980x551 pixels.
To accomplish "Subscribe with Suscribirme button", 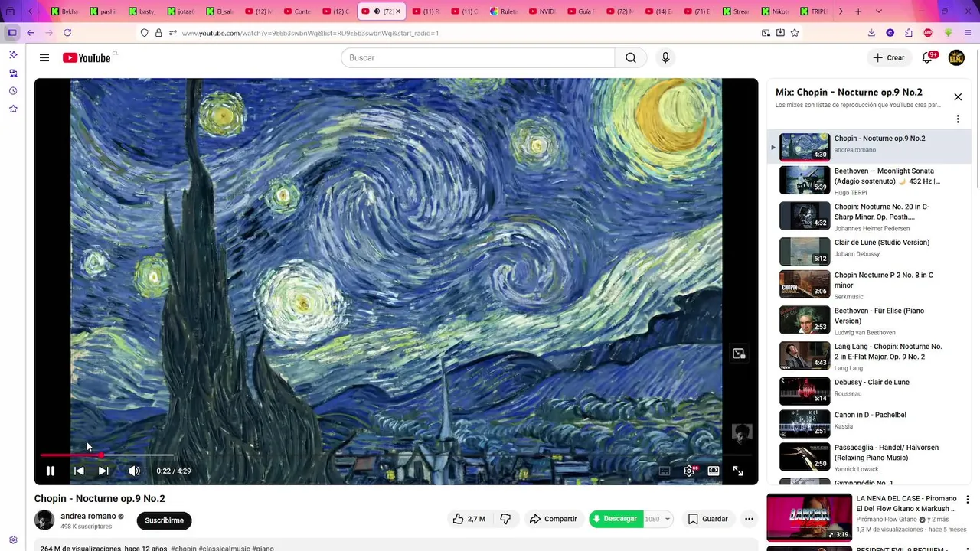I will 165,520.
